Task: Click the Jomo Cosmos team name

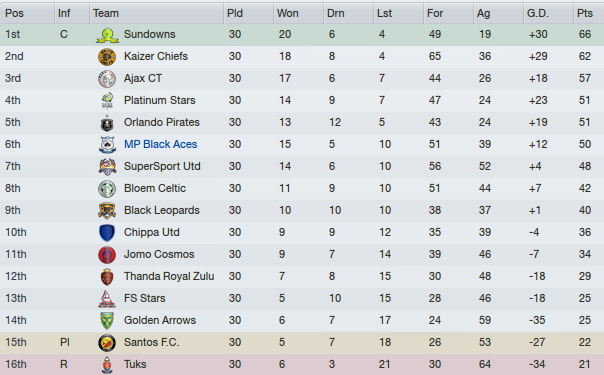Action: click(159, 254)
